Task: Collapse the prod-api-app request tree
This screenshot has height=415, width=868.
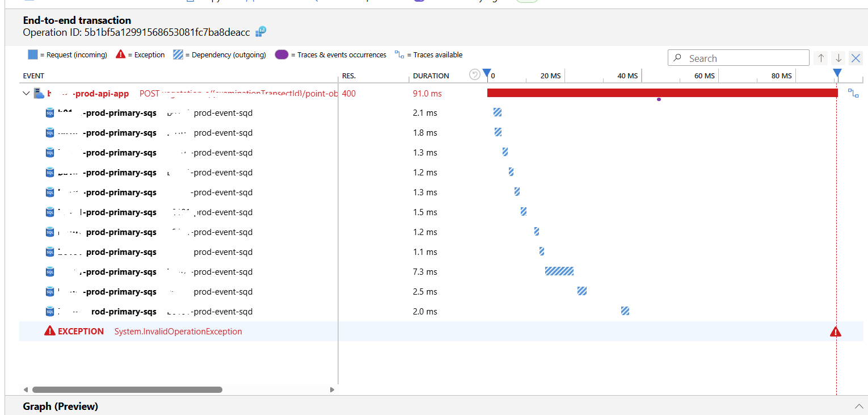Action: 26,93
